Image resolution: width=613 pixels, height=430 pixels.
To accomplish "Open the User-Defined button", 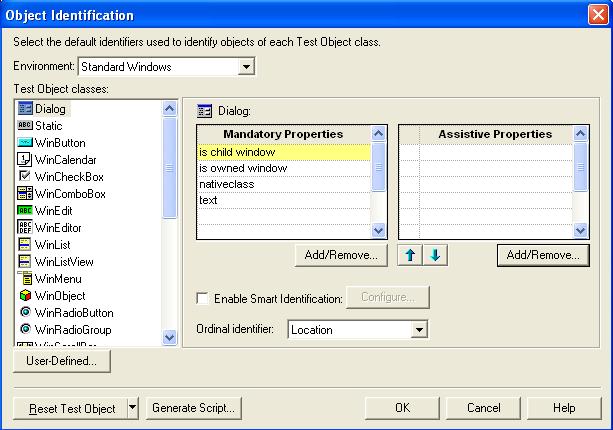I will click(62, 361).
